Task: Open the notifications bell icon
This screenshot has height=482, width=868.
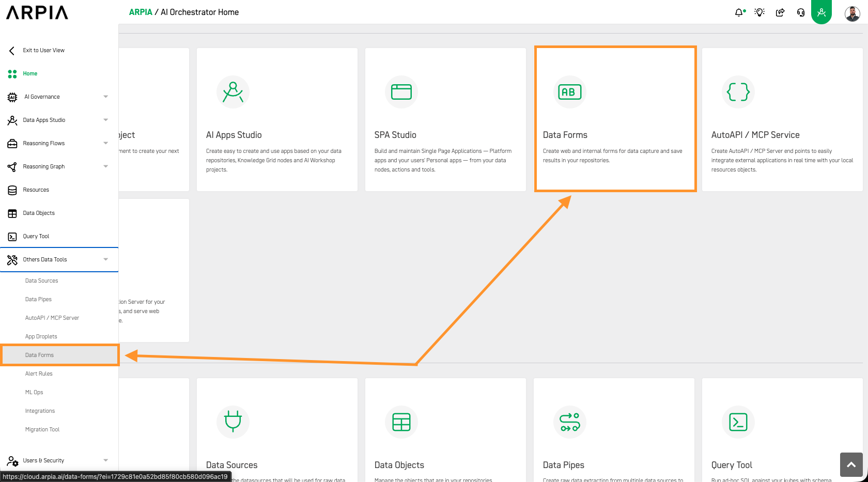Action: 739,12
